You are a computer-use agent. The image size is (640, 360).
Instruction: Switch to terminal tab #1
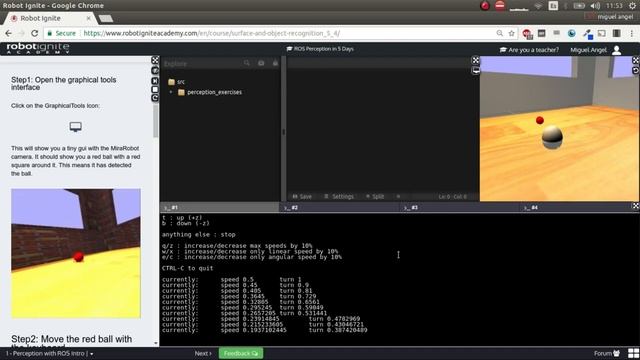[x=220, y=207]
